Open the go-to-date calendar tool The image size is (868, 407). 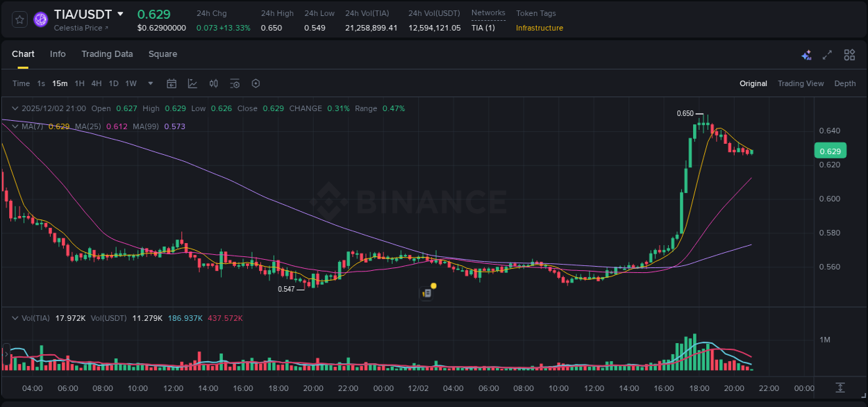tap(172, 83)
